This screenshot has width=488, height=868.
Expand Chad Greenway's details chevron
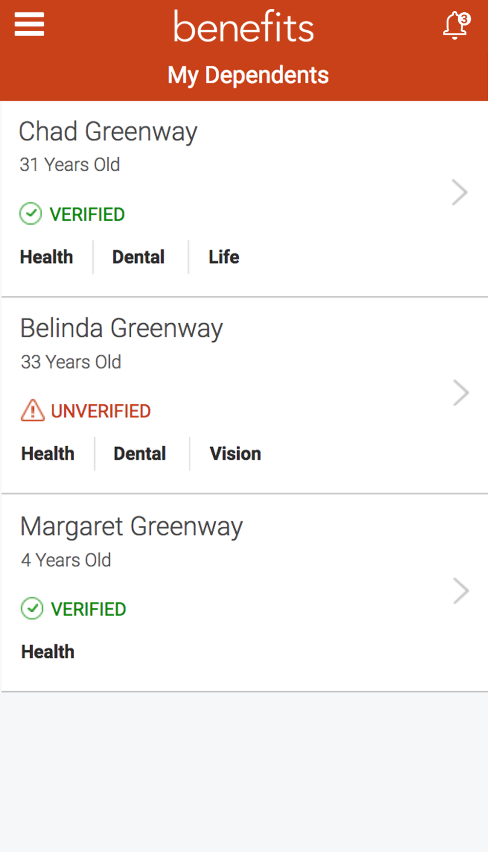[x=459, y=192]
